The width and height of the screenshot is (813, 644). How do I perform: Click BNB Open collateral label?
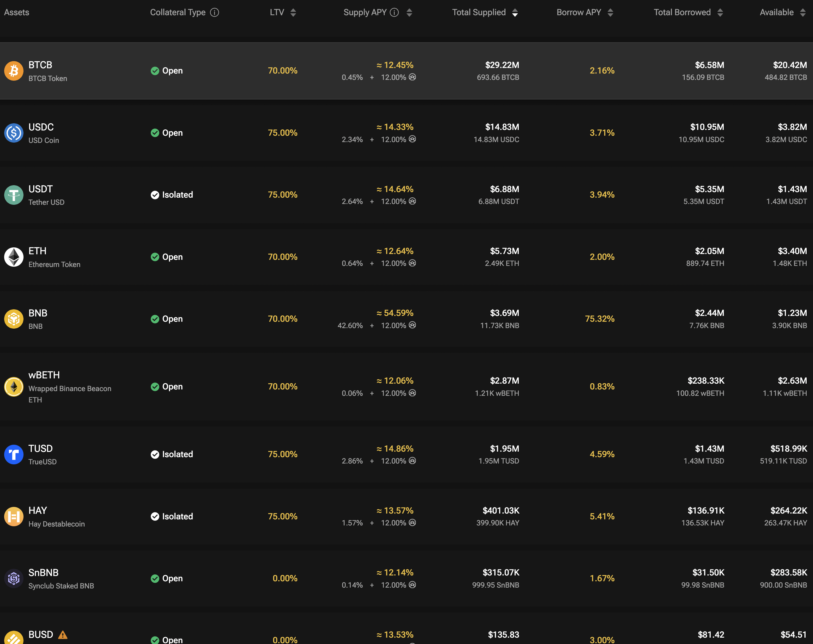172,319
